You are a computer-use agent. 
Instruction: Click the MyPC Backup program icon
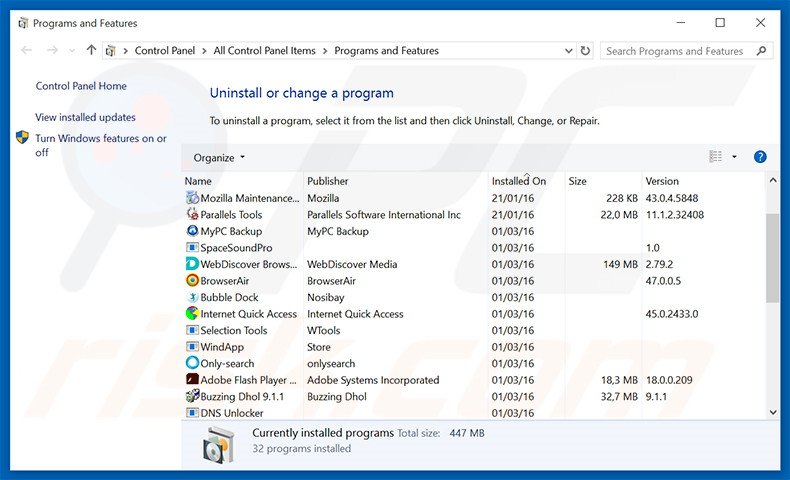point(192,231)
